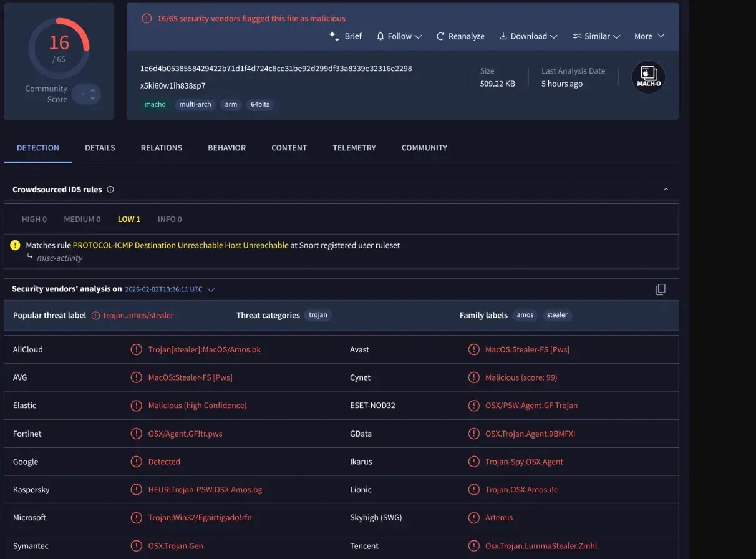Click the Similar approx-equal icon
This screenshot has height=559, width=756.
coord(577,36)
